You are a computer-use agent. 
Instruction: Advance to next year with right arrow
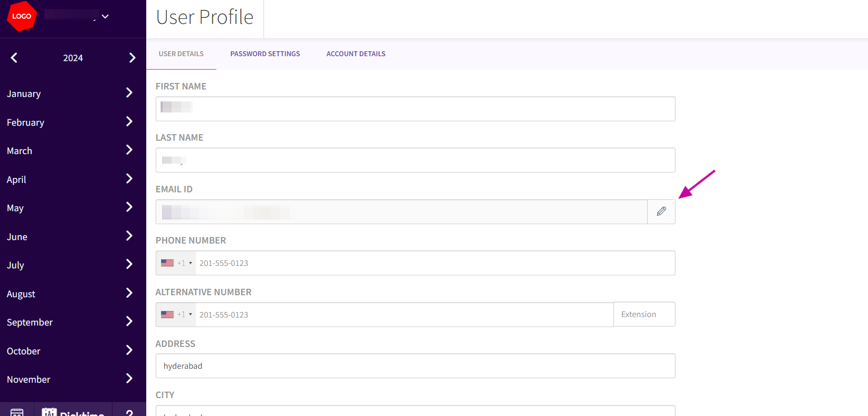pyautogui.click(x=132, y=58)
